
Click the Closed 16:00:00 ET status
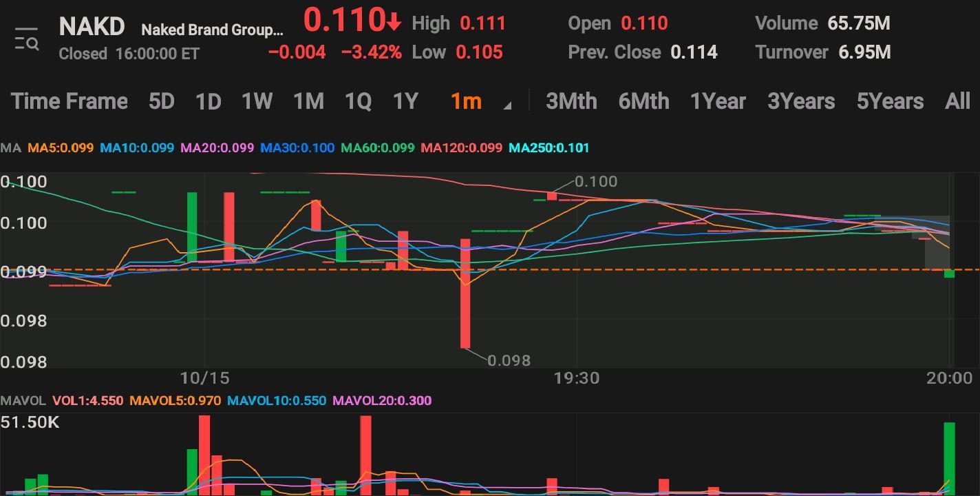pos(129,54)
